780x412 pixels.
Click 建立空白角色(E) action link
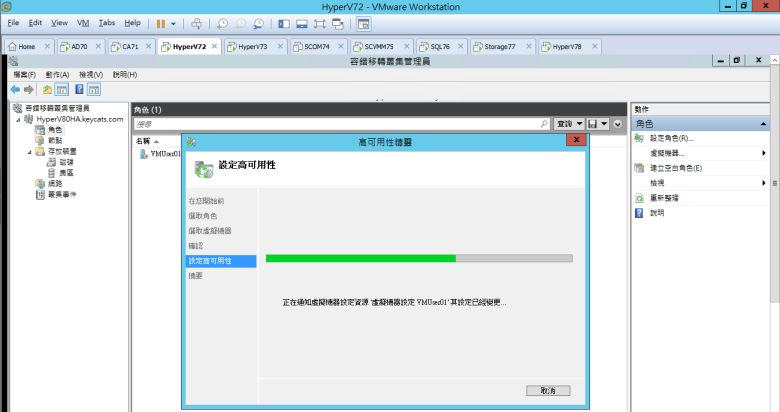point(675,168)
